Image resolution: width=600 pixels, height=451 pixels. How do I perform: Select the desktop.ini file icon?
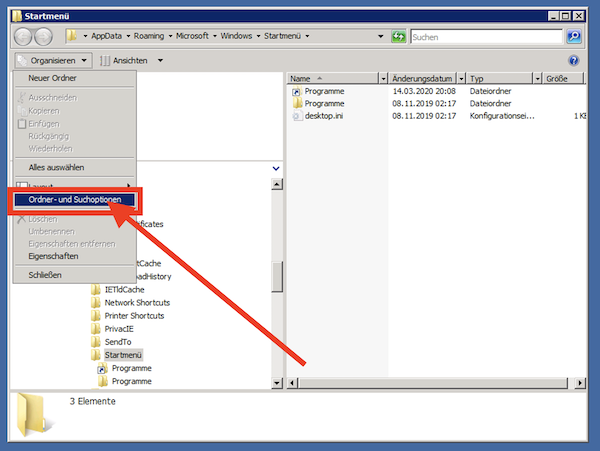[x=297, y=116]
